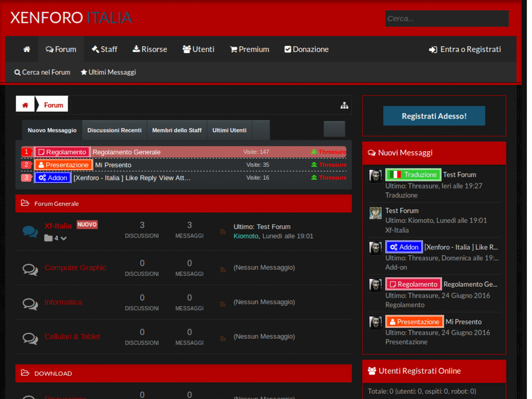Open the Premium menu item
The image size is (532, 399).
(x=249, y=49)
